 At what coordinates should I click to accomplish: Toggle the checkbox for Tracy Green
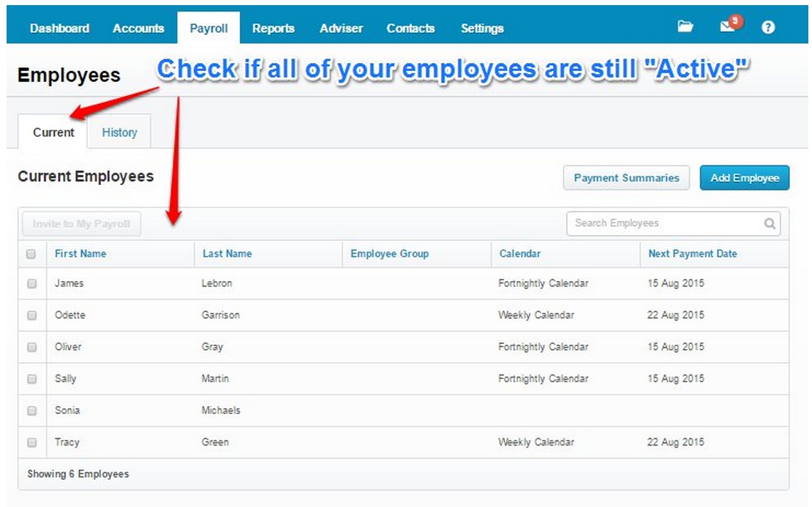click(x=31, y=443)
